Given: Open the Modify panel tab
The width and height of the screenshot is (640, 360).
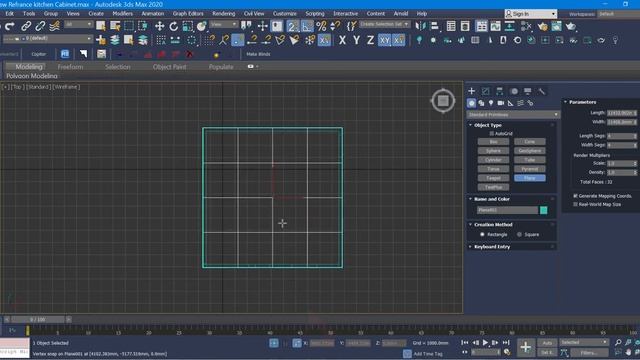Looking at the screenshot, I should (x=485, y=91).
